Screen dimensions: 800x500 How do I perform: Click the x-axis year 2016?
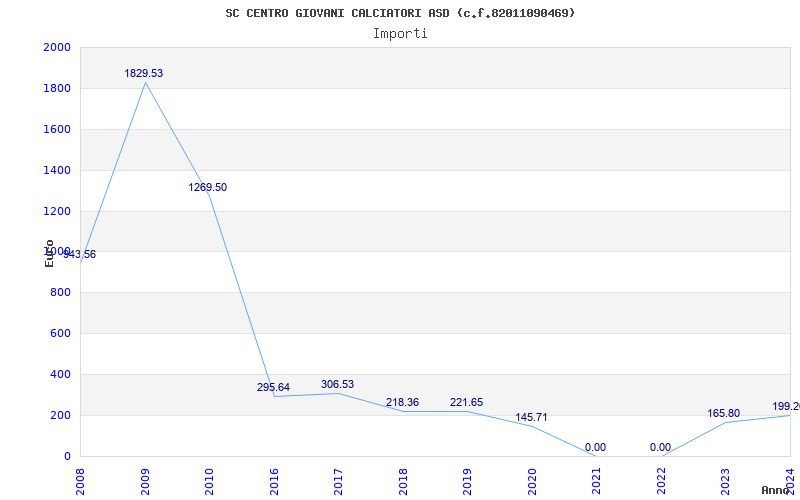tap(274, 482)
